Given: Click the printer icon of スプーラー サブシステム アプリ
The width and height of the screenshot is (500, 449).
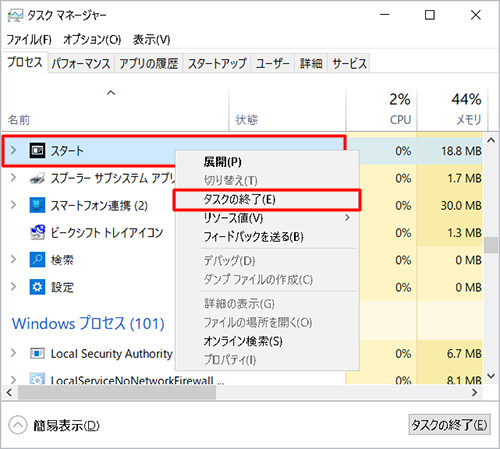Looking at the screenshot, I should pyautogui.click(x=37, y=178).
